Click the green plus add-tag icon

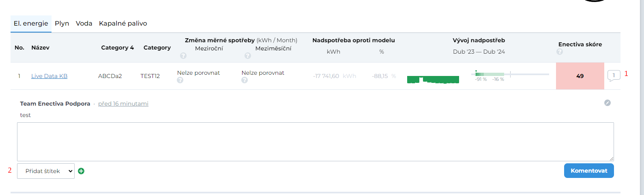[x=81, y=171]
